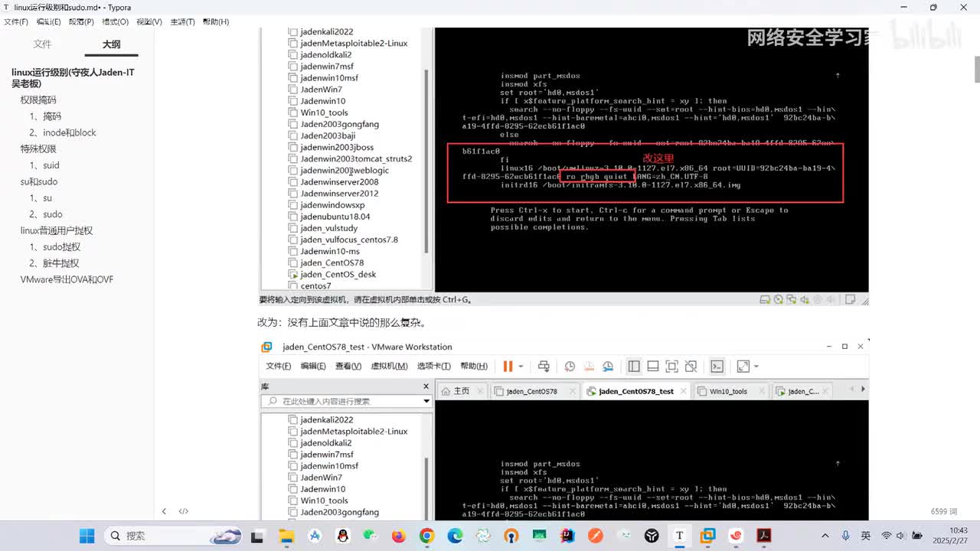Viewport: 980px width, 551px height.
Task: Select jaden_CentOS_desk in the VM library list
Action: 338,275
